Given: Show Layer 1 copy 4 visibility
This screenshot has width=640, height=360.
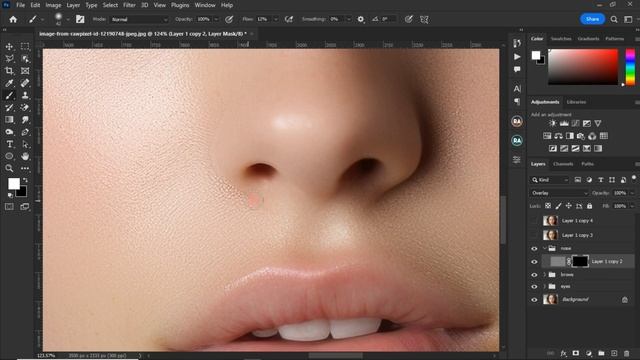Looking at the screenshot, I should (x=534, y=221).
